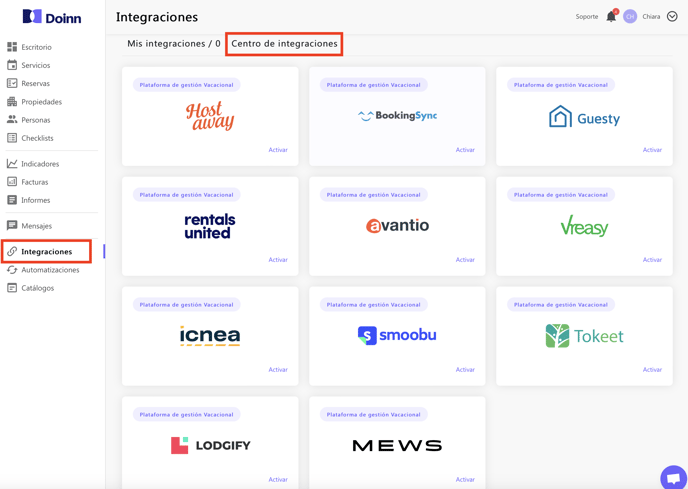
Task: Activate the Mews integration
Action: 465,479
